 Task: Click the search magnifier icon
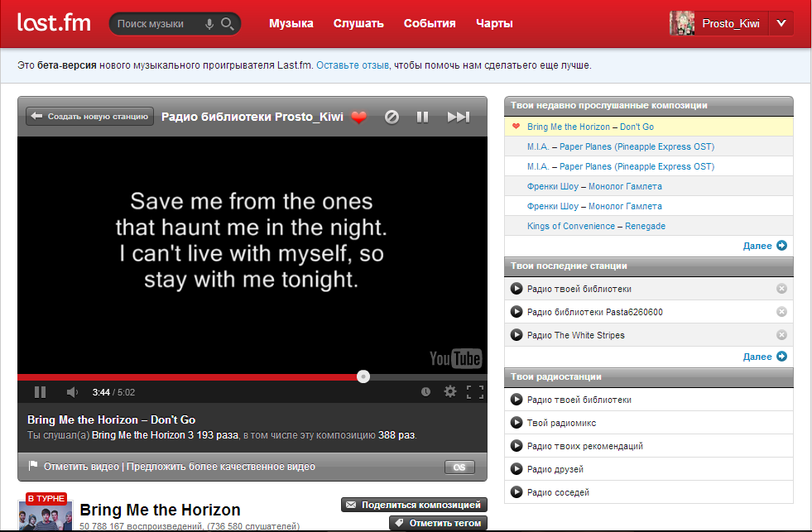227,24
